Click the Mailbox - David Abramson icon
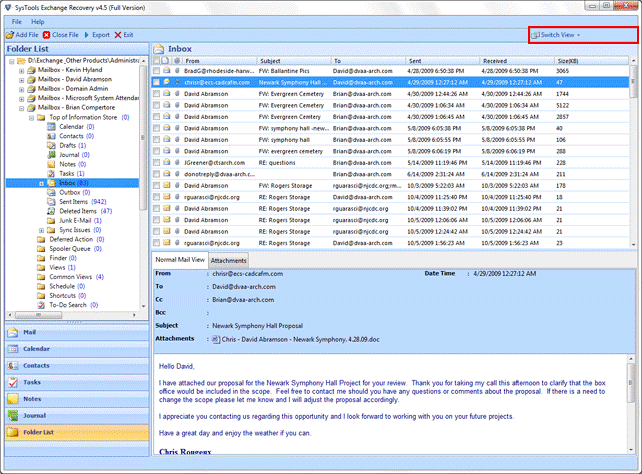Screen dimensions: 642x474 [x=32, y=79]
